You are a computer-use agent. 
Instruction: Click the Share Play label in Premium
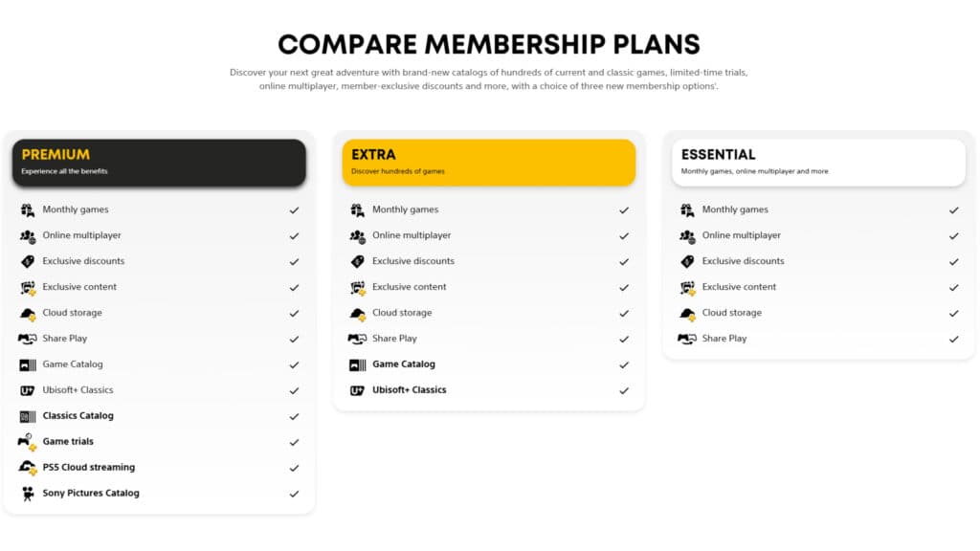66,339
